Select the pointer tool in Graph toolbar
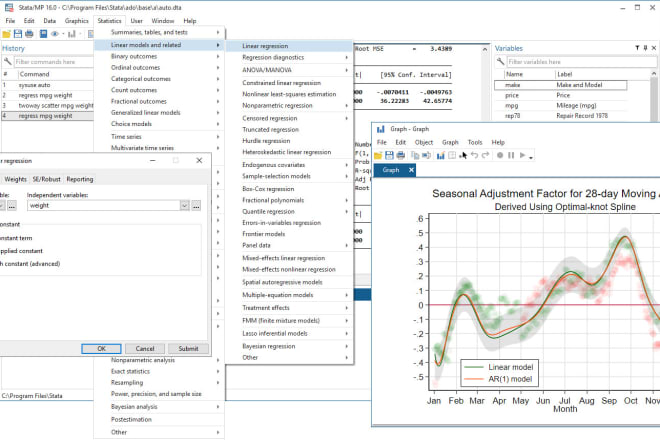 (463, 155)
